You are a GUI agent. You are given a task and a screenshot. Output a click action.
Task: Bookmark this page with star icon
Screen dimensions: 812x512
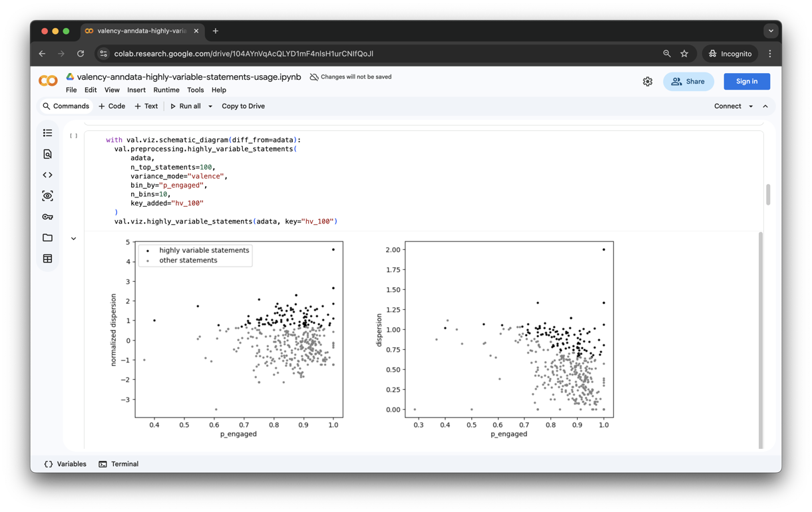coord(684,54)
